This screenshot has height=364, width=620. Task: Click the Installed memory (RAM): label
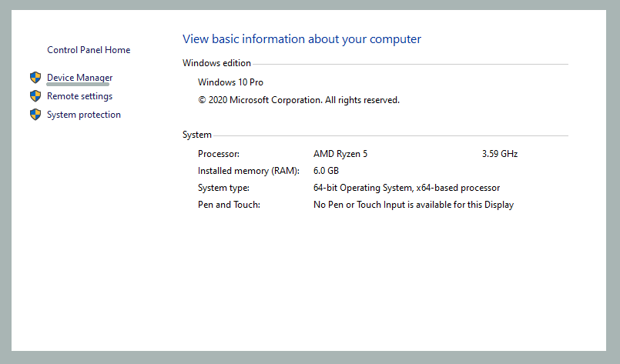pyautogui.click(x=249, y=171)
